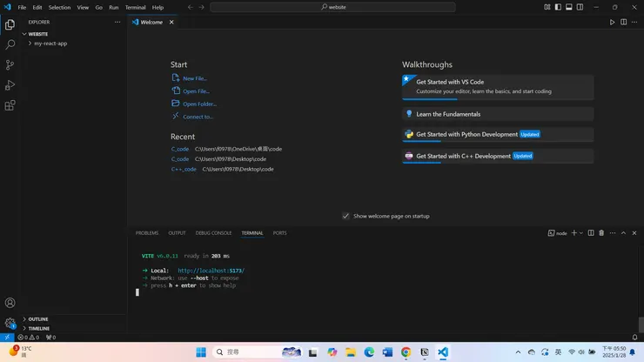
Task: Click the website command center search box
Action: coord(332,7)
